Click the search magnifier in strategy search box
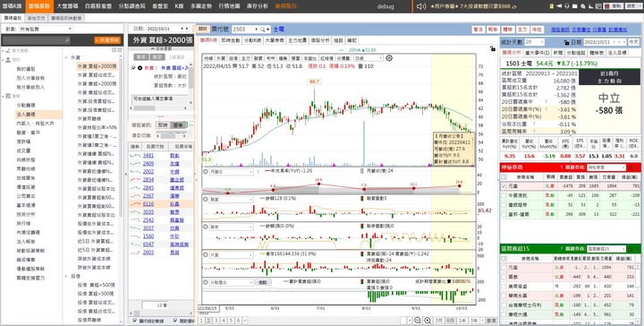 coord(67,40)
